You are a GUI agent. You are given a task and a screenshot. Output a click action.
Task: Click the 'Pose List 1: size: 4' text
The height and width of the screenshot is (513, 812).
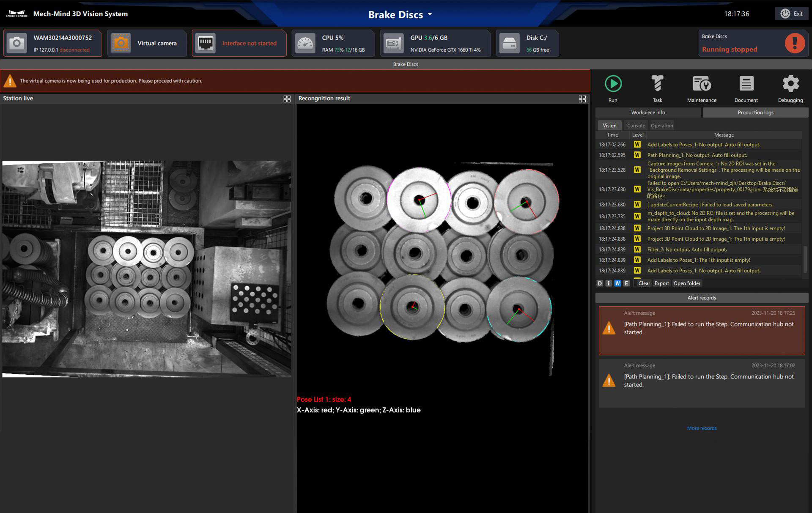[324, 399]
